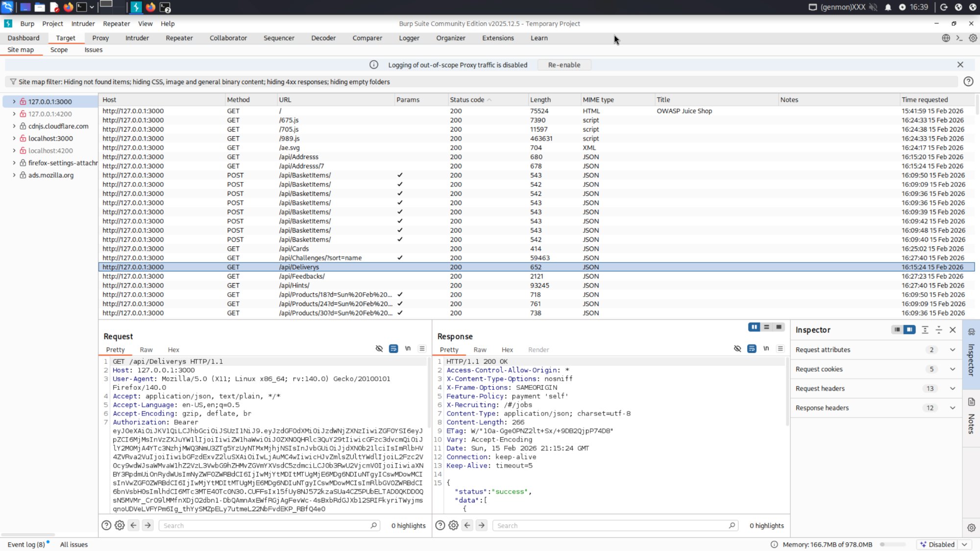Expand Request headers section in Inspector
This screenshot has height=551, width=980.
(953, 388)
